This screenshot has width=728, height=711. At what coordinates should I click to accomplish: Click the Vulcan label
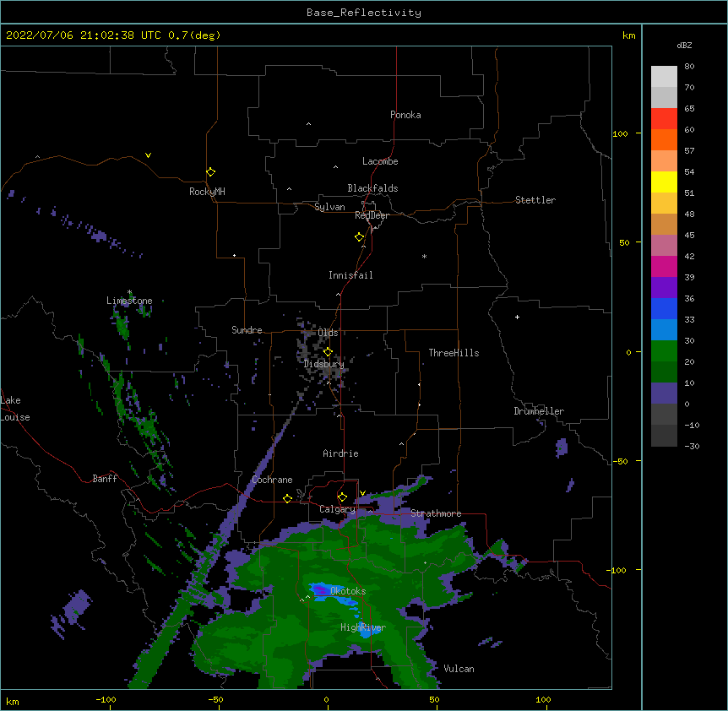pos(459,669)
